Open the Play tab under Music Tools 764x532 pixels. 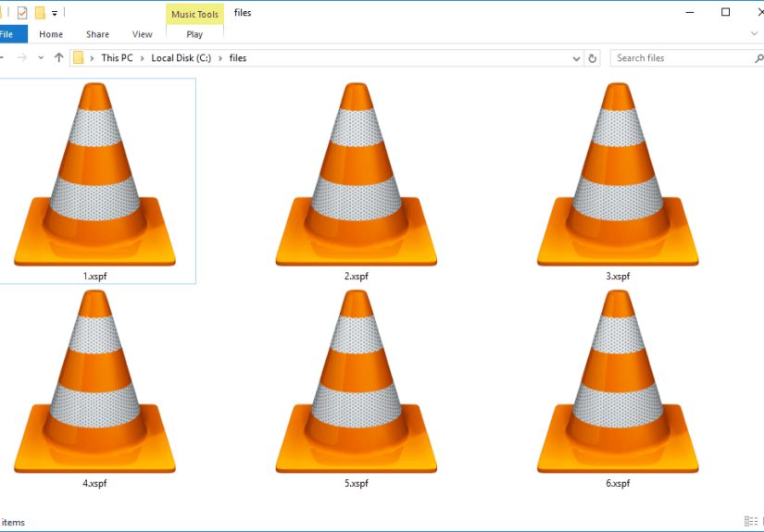[194, 34]
